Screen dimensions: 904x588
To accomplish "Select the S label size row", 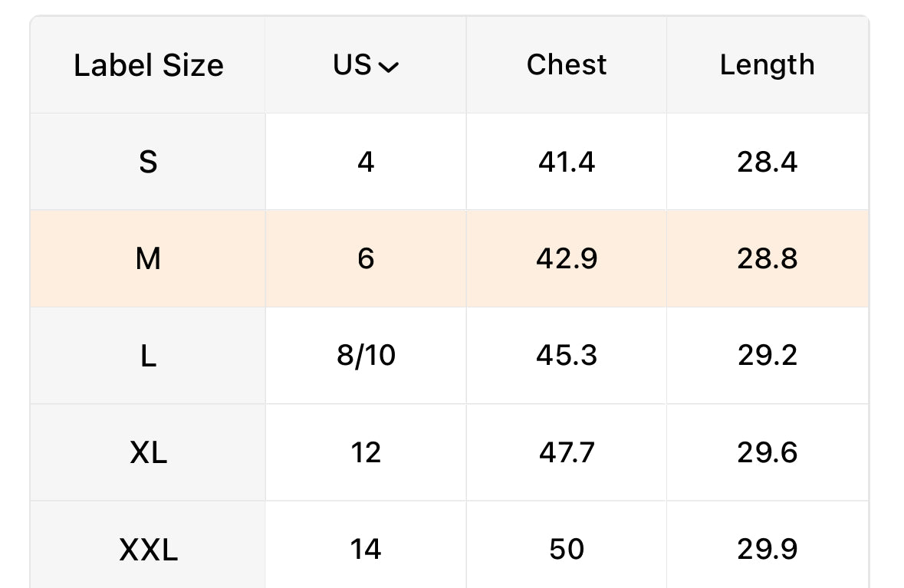I will [449, 162].
